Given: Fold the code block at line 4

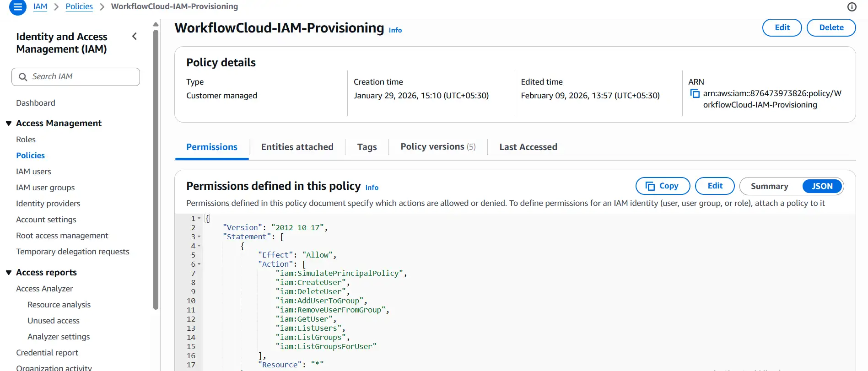Looking at the screenshot, I should (x=199, y=246).
